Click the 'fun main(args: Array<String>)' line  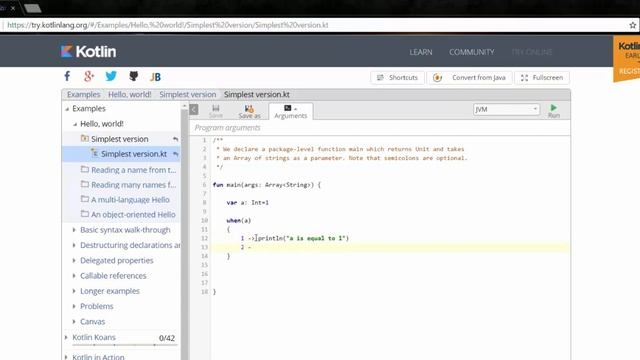(267, 185)
